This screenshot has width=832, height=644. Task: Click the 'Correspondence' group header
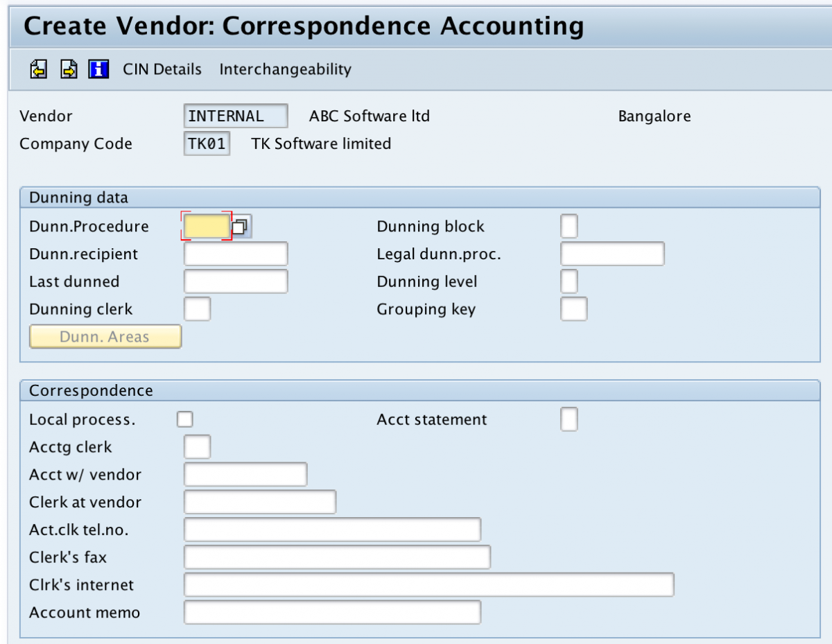tap(419, 390)
